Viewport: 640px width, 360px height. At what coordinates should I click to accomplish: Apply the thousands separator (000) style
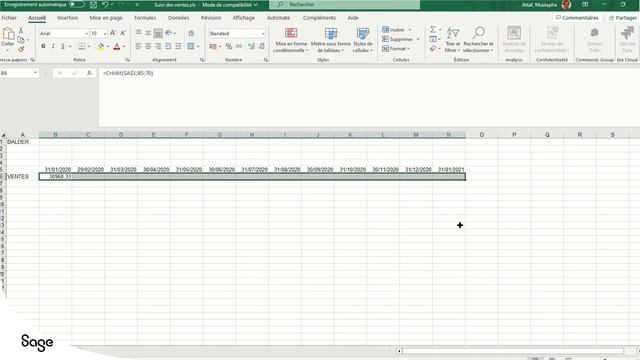[x=239, y=47]
